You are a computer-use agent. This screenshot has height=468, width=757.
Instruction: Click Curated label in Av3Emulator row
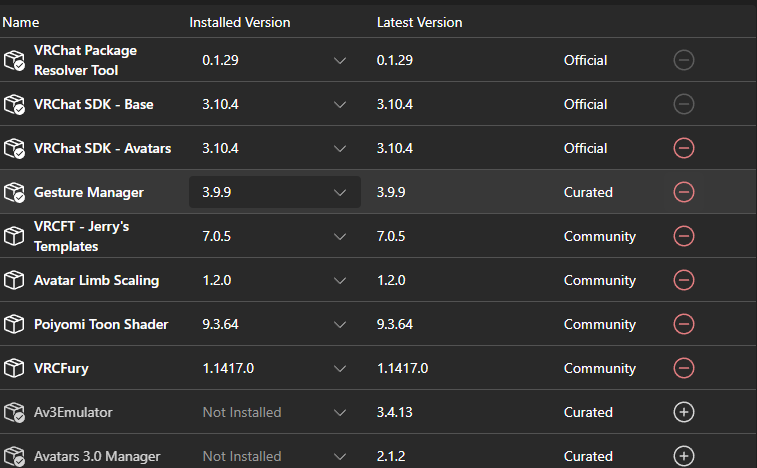tap(588, 412)
